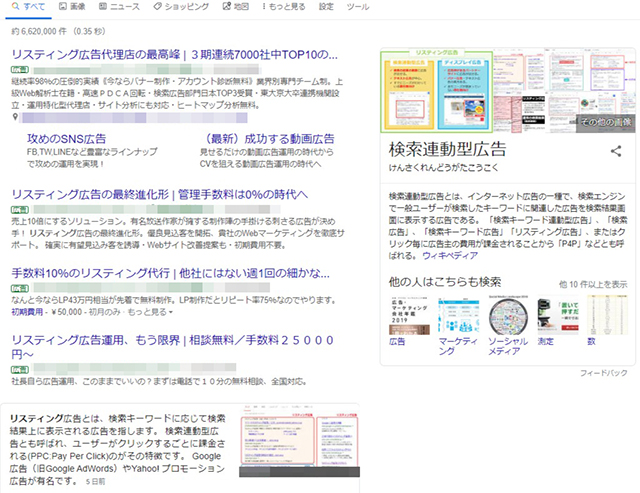Viewport: 640px width, 493px height.
Task: Expand the もっと見る price dropdown arrow
Action: [x=171, y=312]
